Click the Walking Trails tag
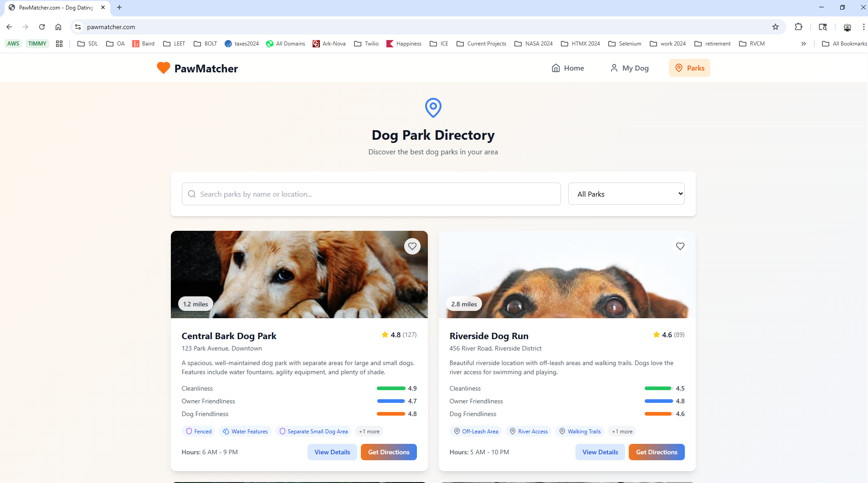 point(580,432)
